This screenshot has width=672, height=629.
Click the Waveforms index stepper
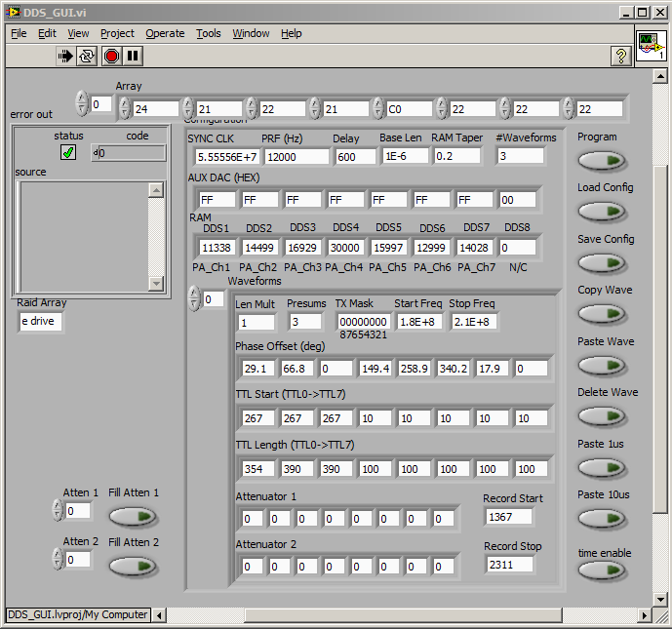coord(193,298)
